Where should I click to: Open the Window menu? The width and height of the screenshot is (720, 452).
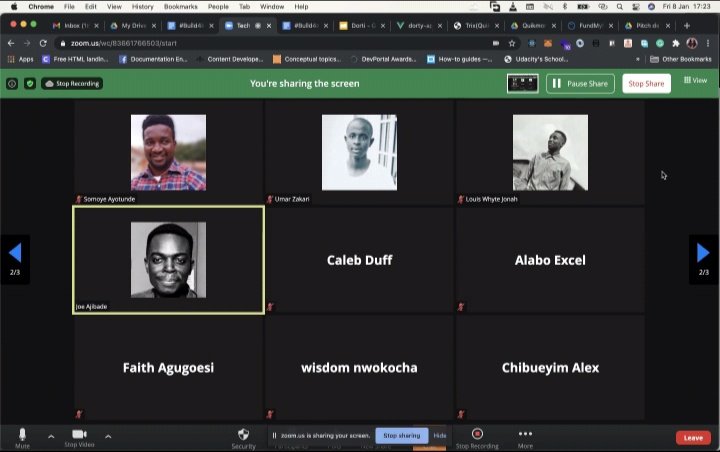[272, 6]
